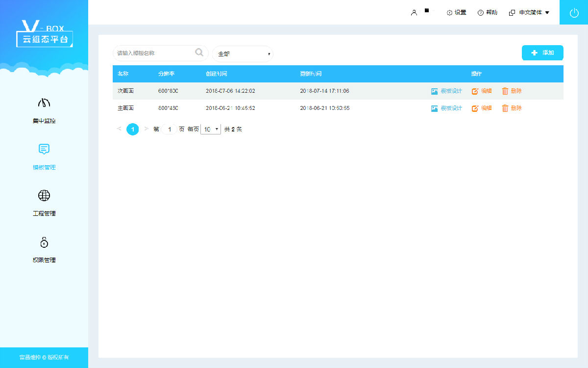Go to 权限管理 in sidebar
The height and width of the screenshot is (368, 588).
[44, 242]
